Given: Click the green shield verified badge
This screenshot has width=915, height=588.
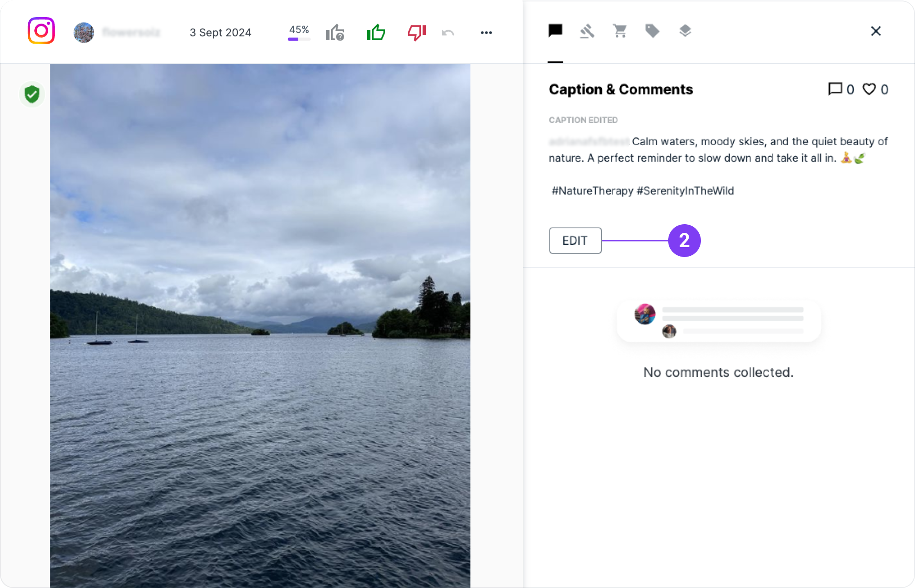Looking at the screenshot, I should tap(32, 94).
